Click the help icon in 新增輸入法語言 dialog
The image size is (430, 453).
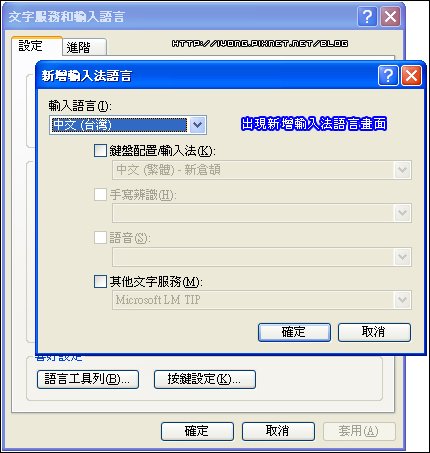pos(388,76)
